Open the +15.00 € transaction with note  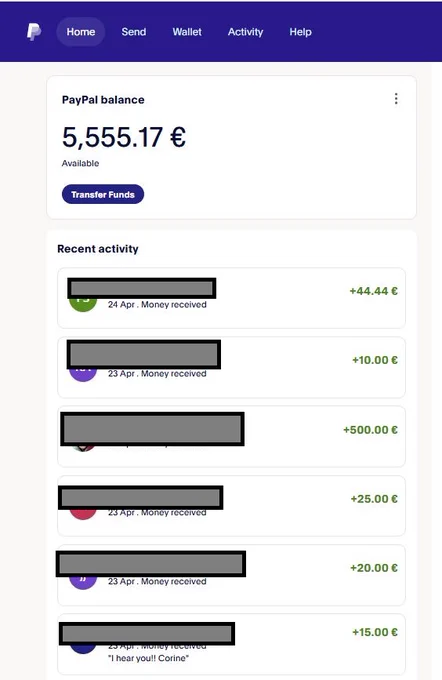231,644
